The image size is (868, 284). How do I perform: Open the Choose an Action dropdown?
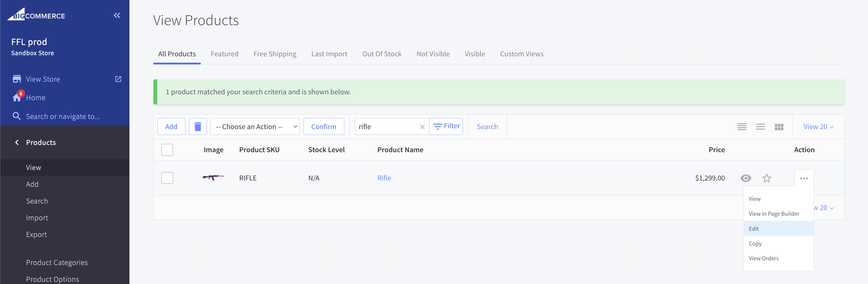point(255,127)
